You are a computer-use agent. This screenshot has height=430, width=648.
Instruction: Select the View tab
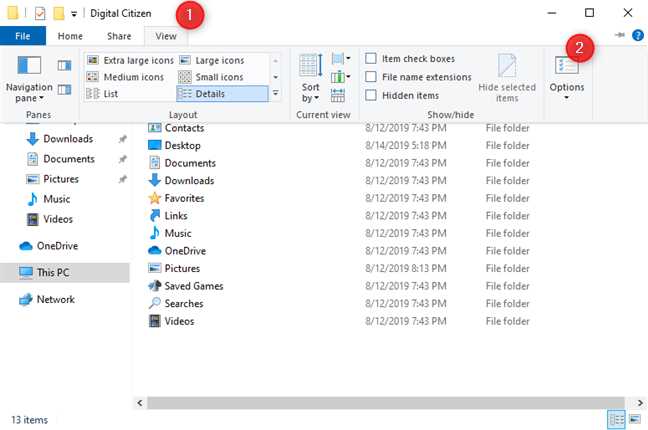click(x=166, y=36)
